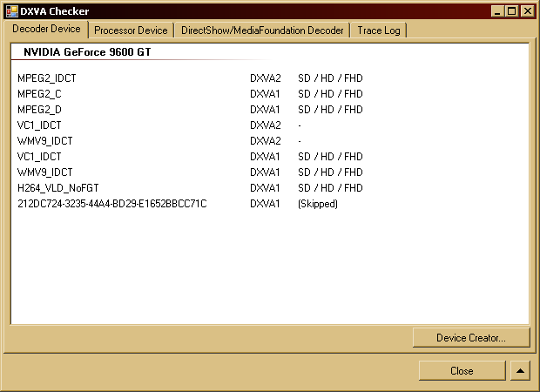Click the NVIDIA GeForce 9600 GT header
The image size is (540, 392).
87,51
